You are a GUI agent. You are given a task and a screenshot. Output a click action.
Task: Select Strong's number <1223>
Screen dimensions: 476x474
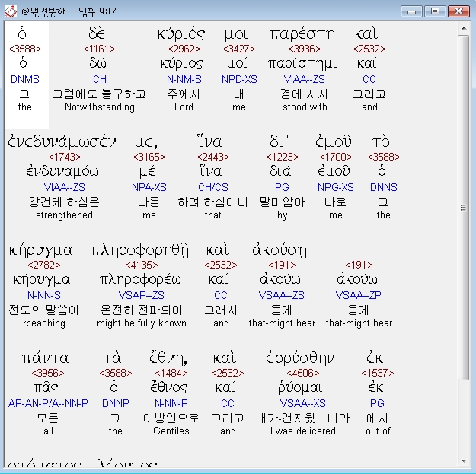pyautogui.click(x=283, y=157)
